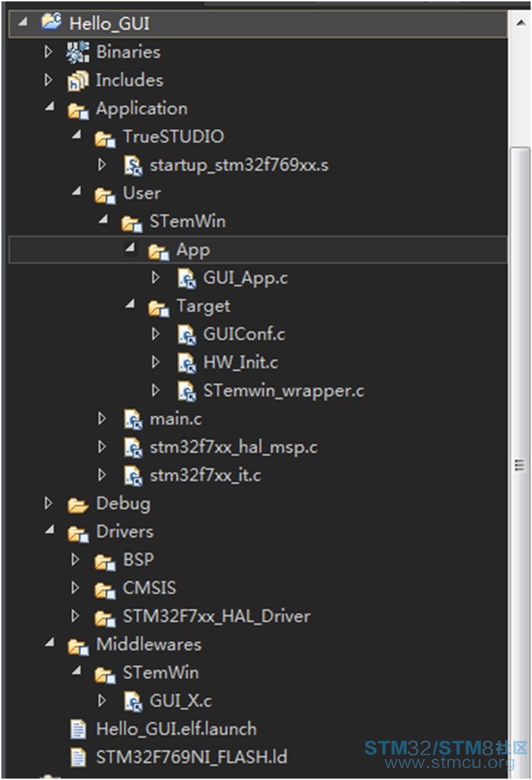Click the Hello_GUI.elf.launch file icon
Image resolution: width=532 pixels, height=780 pixels.
click(78, 730)
